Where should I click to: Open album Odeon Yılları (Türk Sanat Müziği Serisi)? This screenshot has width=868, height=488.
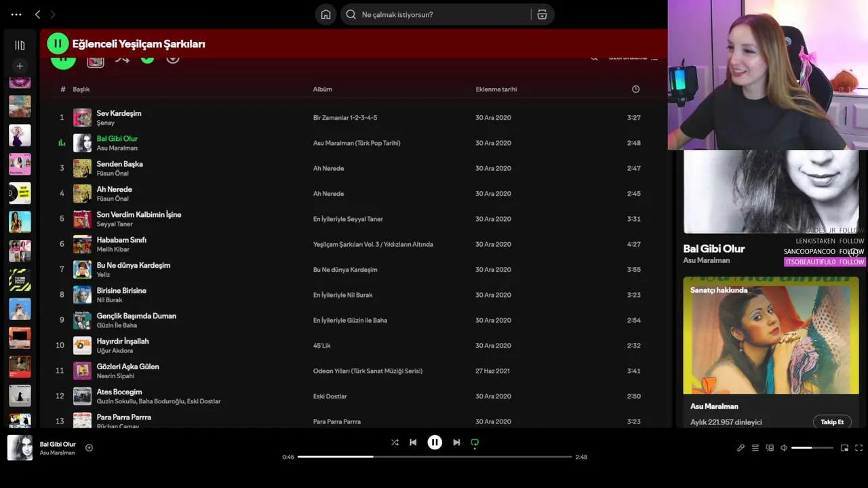pos(368,371)
